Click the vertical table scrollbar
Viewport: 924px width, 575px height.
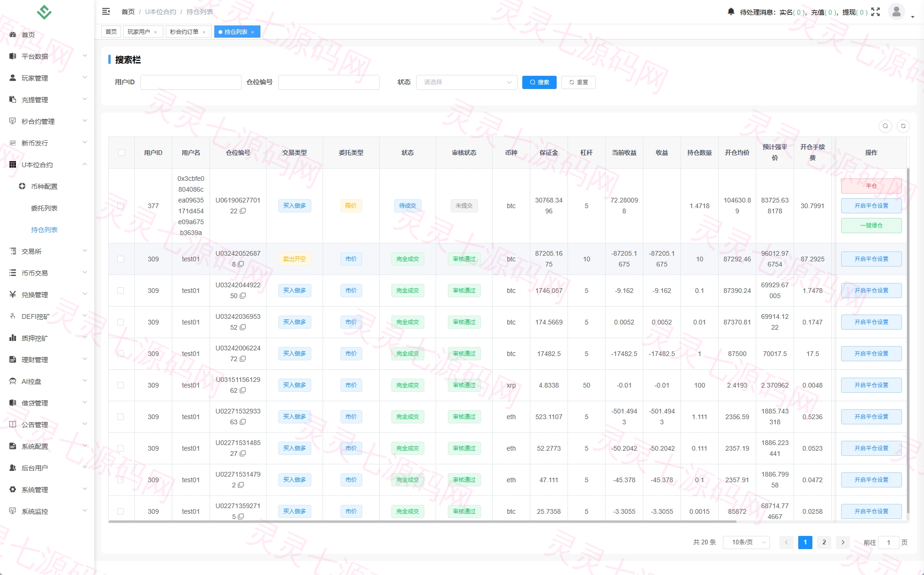pyautogui.click(x=908, y=342)
